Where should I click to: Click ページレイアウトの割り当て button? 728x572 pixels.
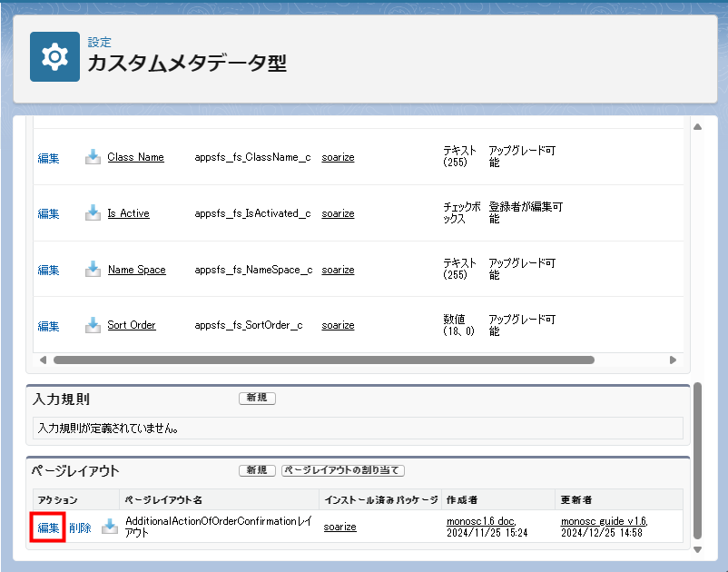coord(342,470)
